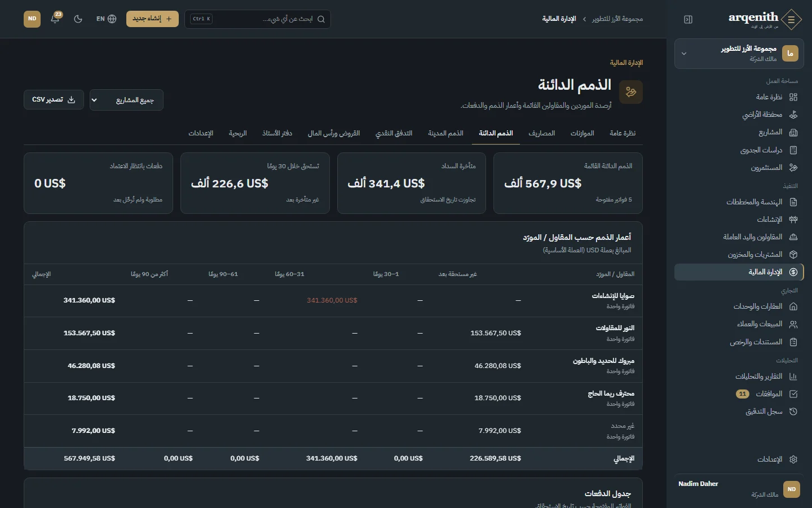Click the search magnifier icon
This screenshot has height=508, width=812.
pos(321,19)
